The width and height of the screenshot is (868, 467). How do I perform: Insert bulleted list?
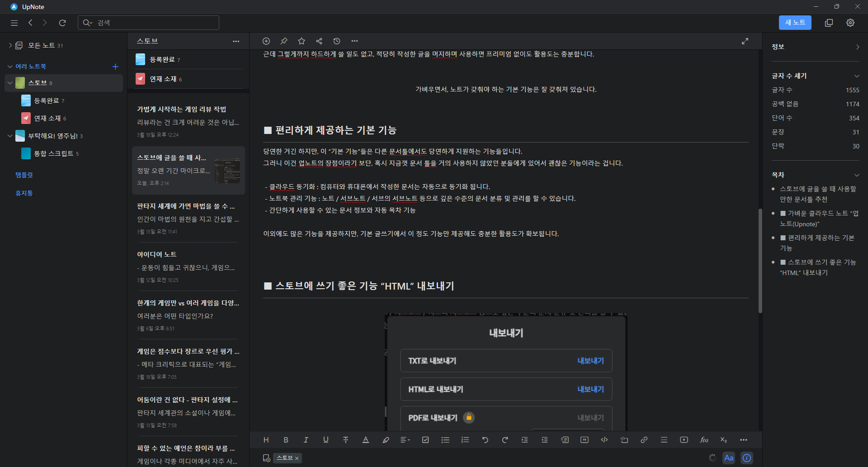coord(445,440)
